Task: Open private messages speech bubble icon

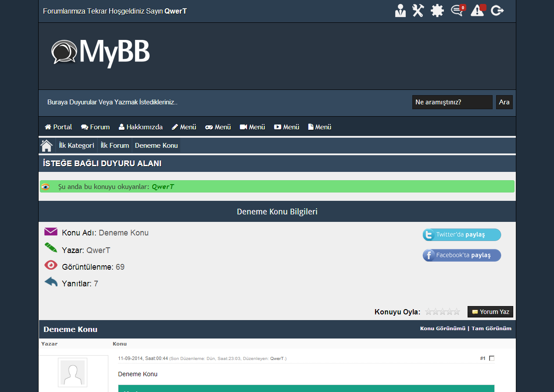Action: pyautogui.click(x=457, y=11)
